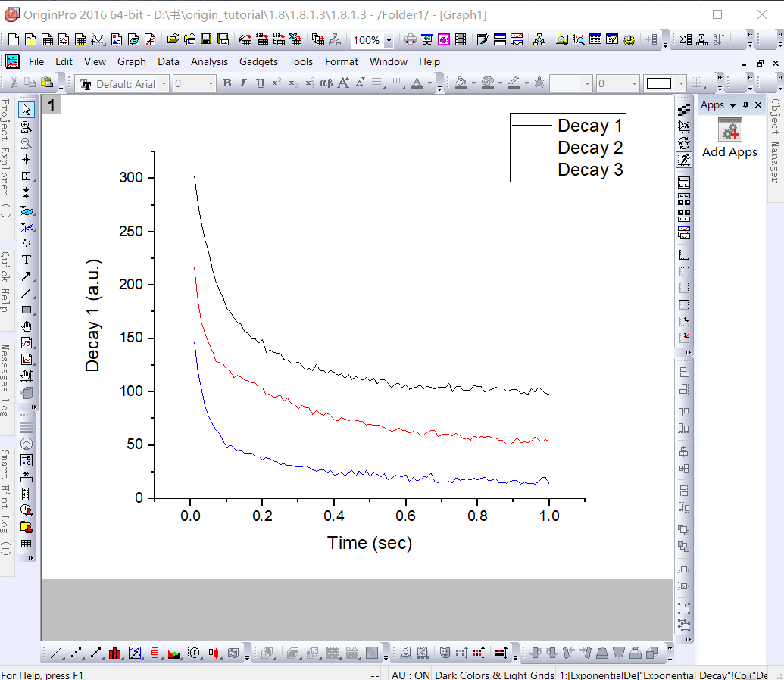Click the Dark Colors & Light Grids theme

[x=495, y=675]
